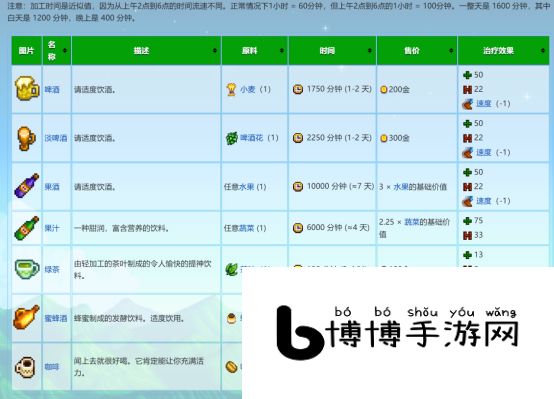
Task: Click the beer mug image
Action: coord(27,88)
